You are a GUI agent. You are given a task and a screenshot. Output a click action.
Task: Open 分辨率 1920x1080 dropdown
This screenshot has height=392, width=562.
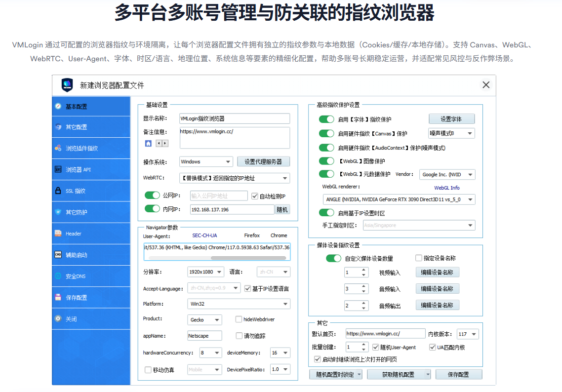coord(205,272)
